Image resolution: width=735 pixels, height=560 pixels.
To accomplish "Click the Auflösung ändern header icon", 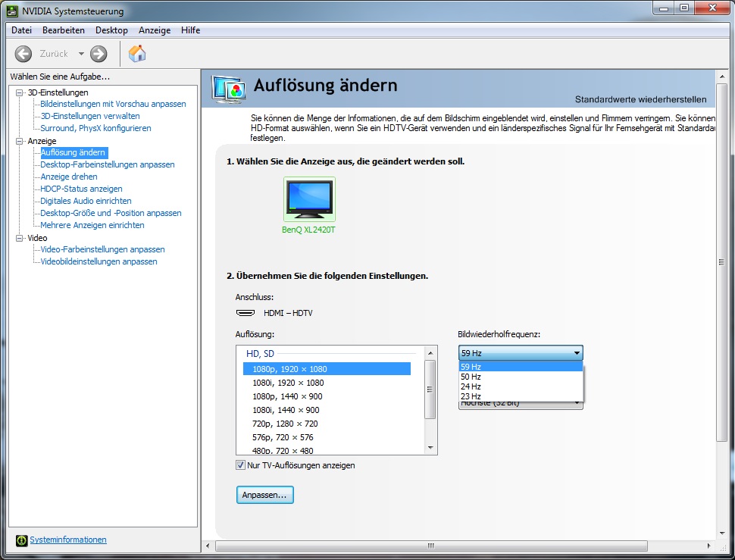I will point(228,89).
